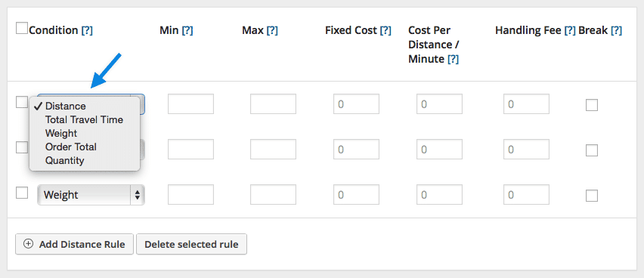644x278 pixels.
Task: Choose Total Travel Time from the dropdown list
Action: [84, 119]
